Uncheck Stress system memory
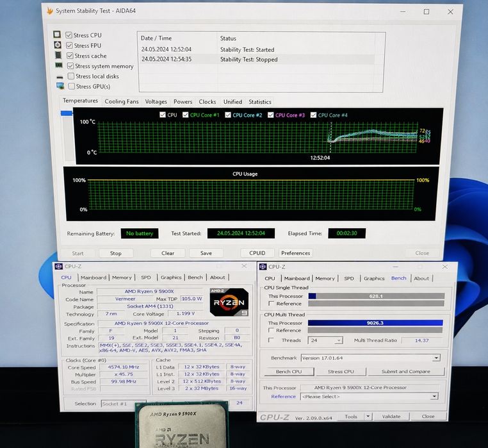Screen dimensions: 488x448 [x=70, y=66]
